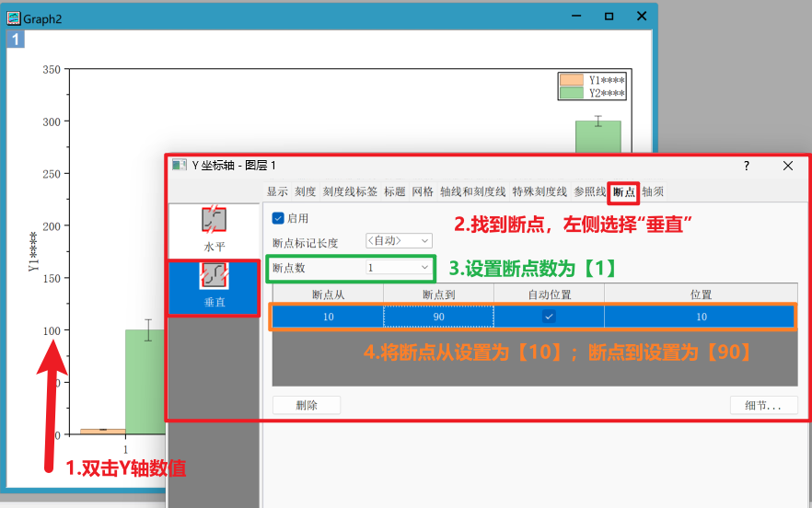Click the 细节... button

click(x=763, y=405)
